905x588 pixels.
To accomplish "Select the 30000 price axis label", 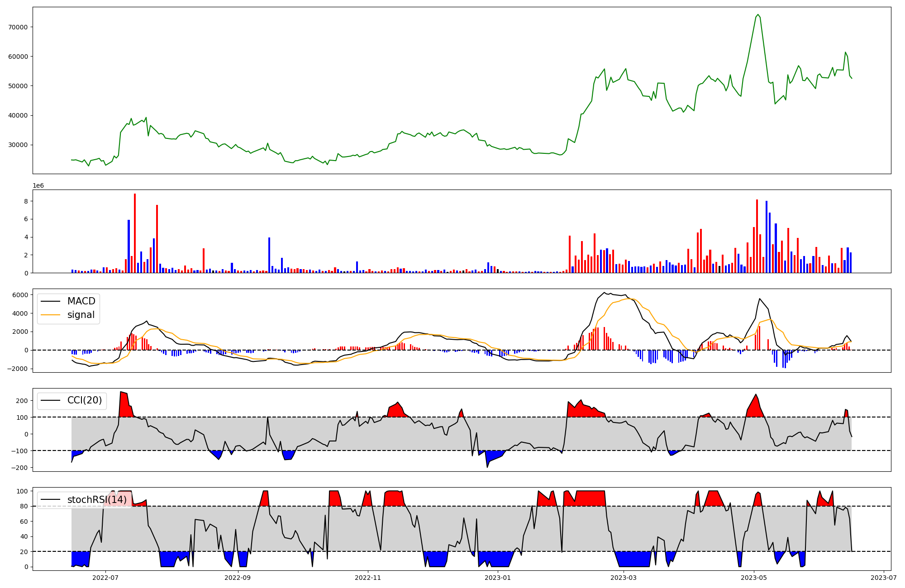I will tap(18, 145).
